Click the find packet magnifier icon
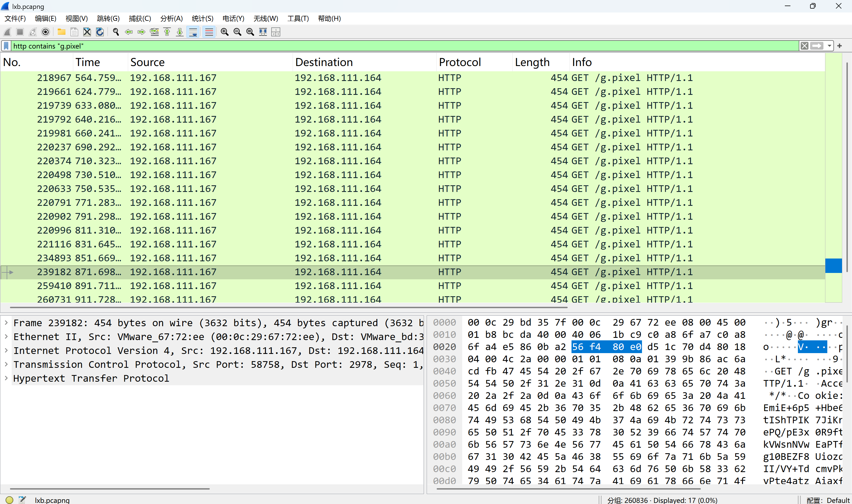 click(x=116, y=32)
